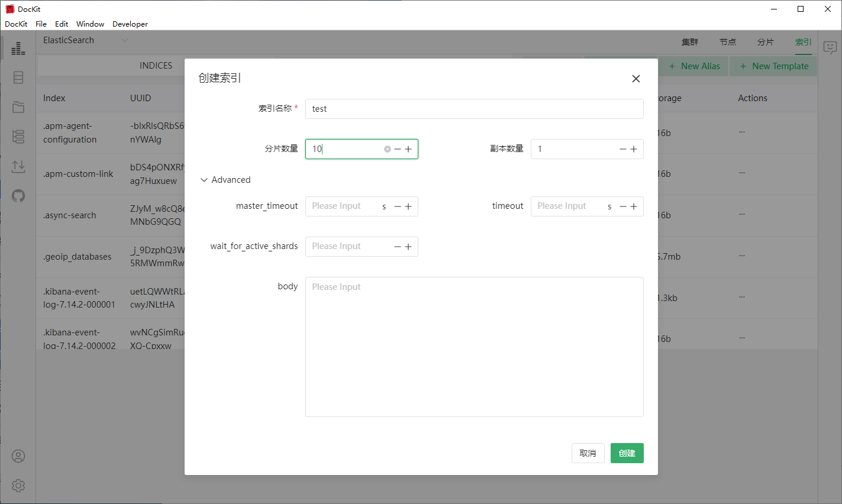Open the file folder sidebar icon
842x504 pixels.
click(x=18, y=107)
